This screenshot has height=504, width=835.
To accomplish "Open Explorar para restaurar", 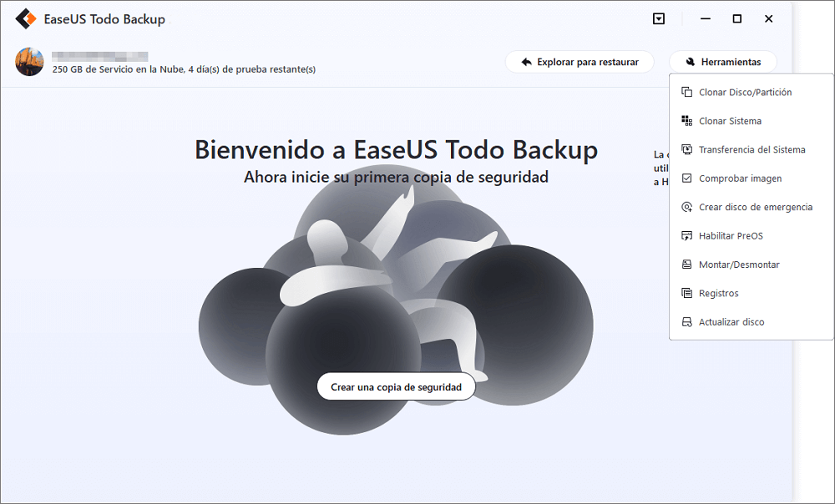I will 579,62.
